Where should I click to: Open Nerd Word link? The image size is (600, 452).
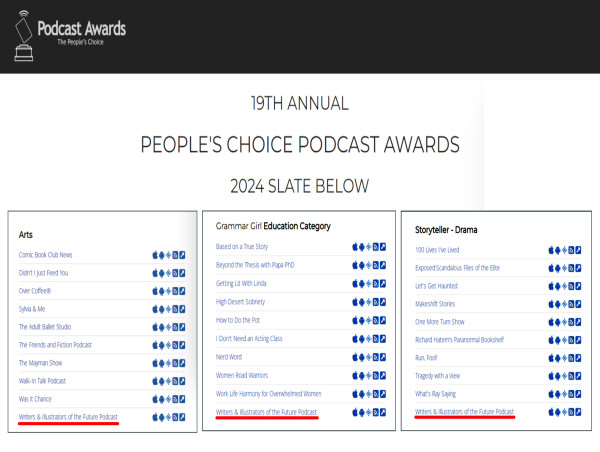[x=229, y=357]
